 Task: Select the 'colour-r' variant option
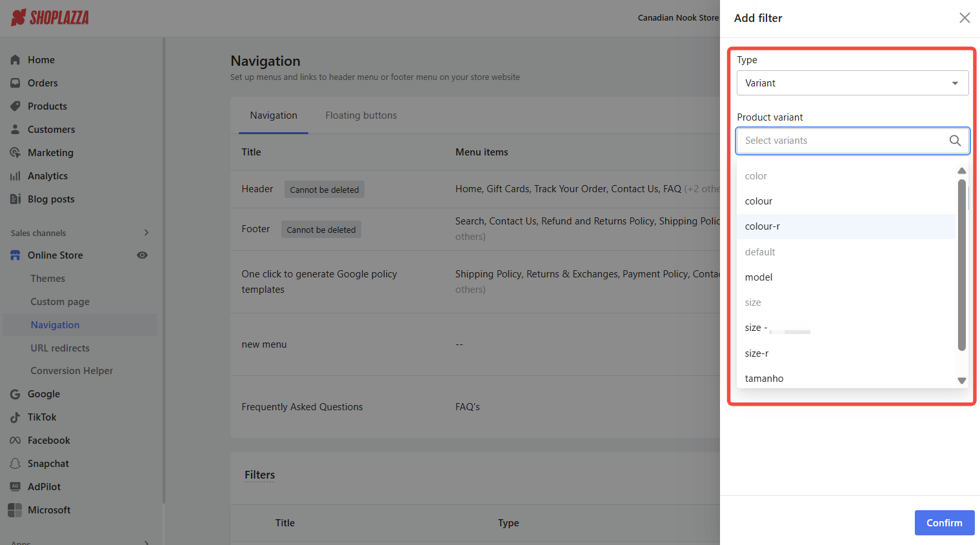pyautogui.click(x=846, y=226)
